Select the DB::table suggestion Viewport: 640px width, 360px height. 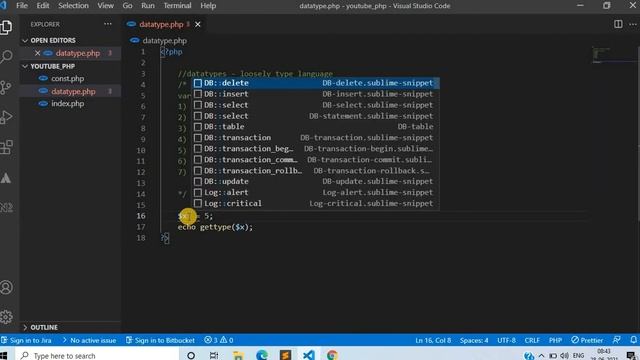pos(316,127)
